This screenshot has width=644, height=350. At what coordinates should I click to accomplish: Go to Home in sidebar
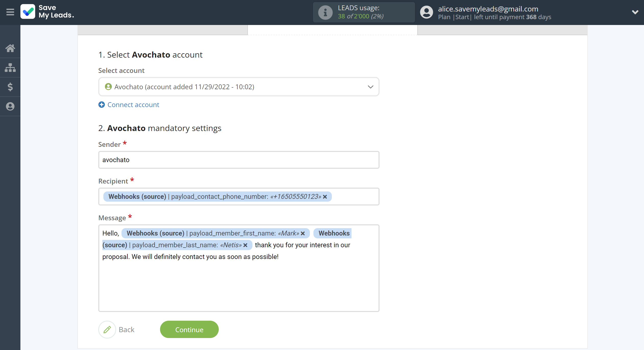pos(10,48)
